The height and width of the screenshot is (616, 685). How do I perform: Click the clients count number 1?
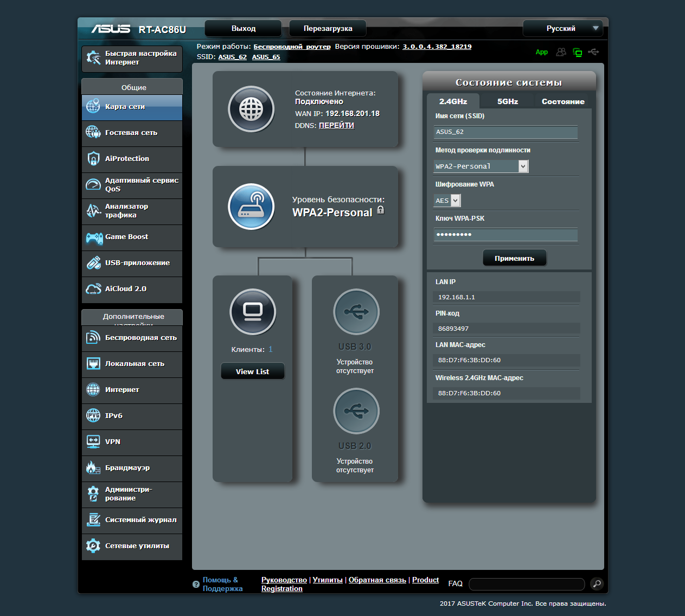(x=271, y=349)
